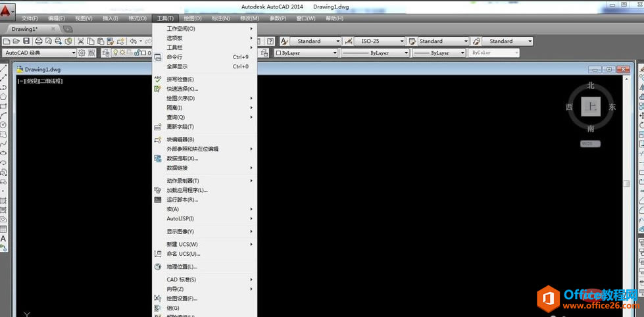
Task: Select the Polygon draw tool
Action: coord(3,97)
